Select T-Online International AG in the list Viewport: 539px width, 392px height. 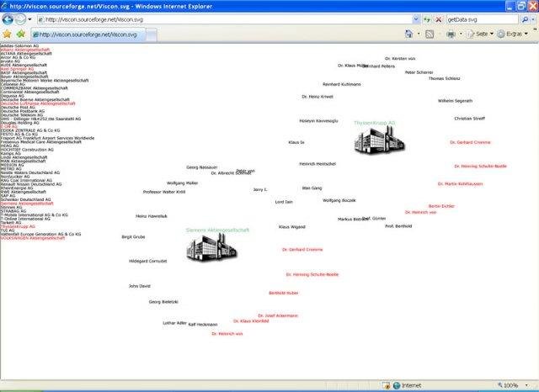coord(25,219)
